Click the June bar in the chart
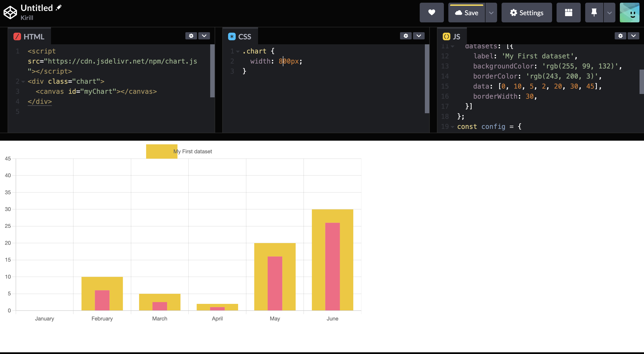 [x=333, y=260]
